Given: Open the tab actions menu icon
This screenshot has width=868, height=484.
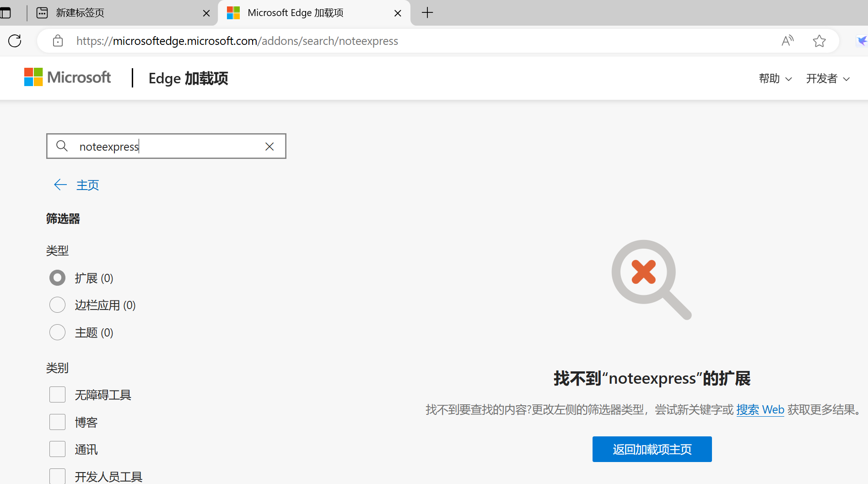Looking at the screenshot, I should 5,13.
